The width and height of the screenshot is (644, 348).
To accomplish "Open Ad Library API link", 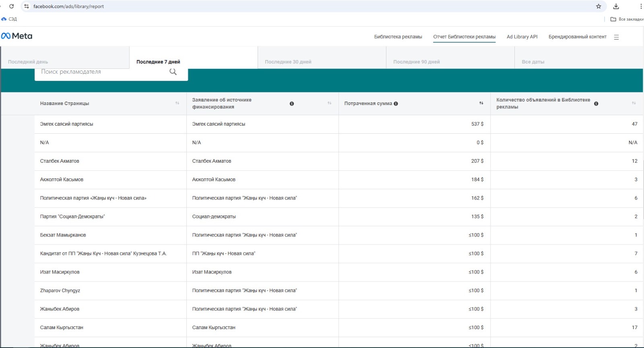I will point(522,37).
